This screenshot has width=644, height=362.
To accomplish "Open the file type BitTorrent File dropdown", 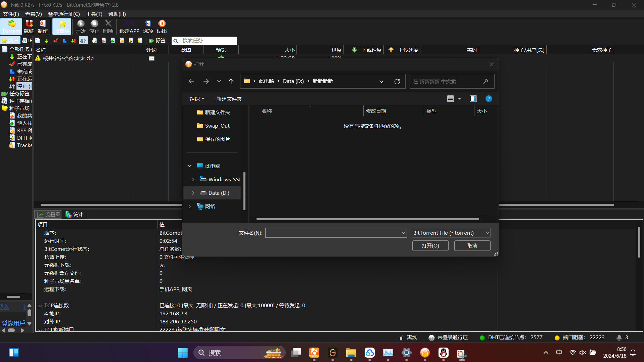I will pos(451,233).
